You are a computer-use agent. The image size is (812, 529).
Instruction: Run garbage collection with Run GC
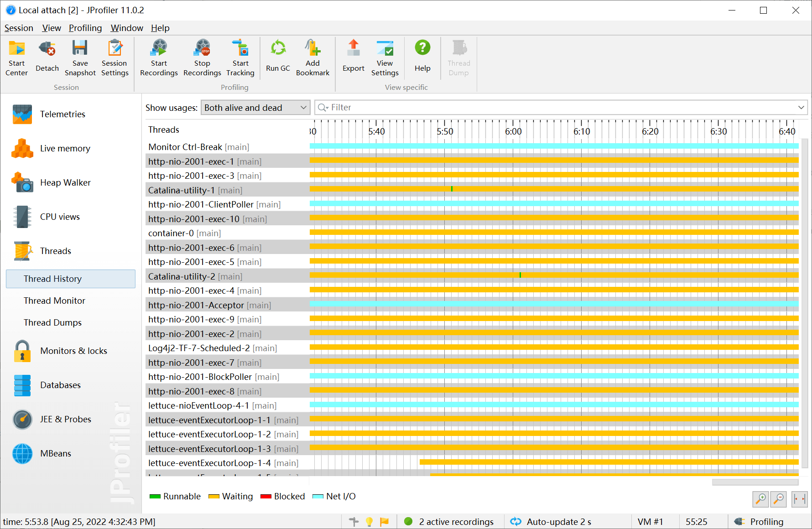(278, 58)
